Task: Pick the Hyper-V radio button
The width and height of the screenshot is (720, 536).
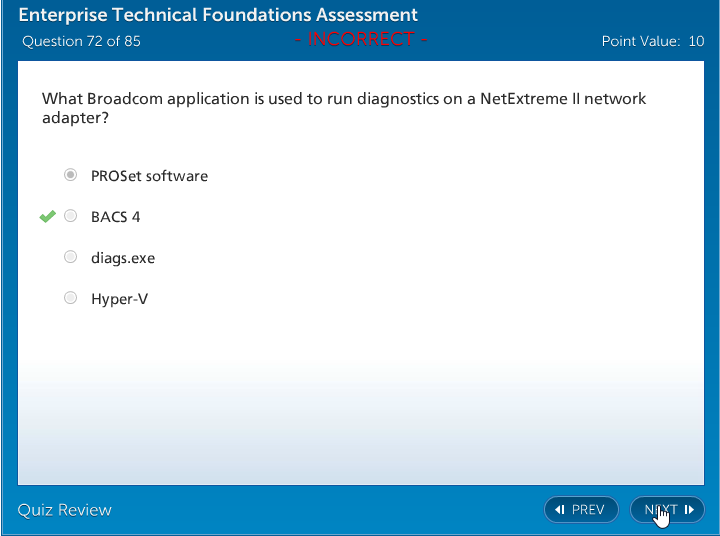Action: coord(70,298)
